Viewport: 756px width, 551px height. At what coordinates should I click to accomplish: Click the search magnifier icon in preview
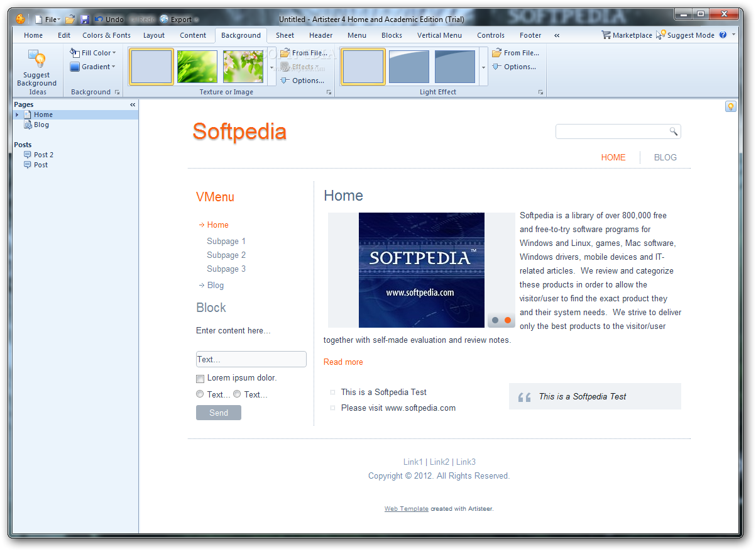click(x=674, y=131)
